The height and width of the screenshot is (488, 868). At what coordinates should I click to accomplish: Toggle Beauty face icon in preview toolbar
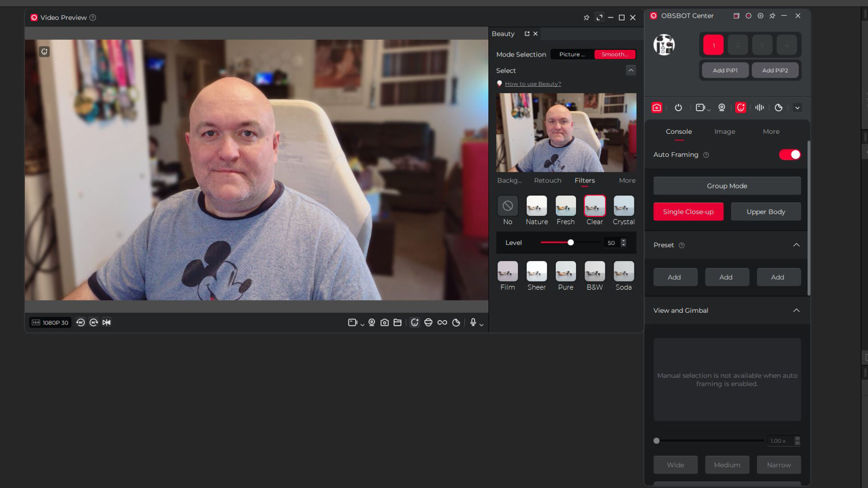tap(414, 322)
